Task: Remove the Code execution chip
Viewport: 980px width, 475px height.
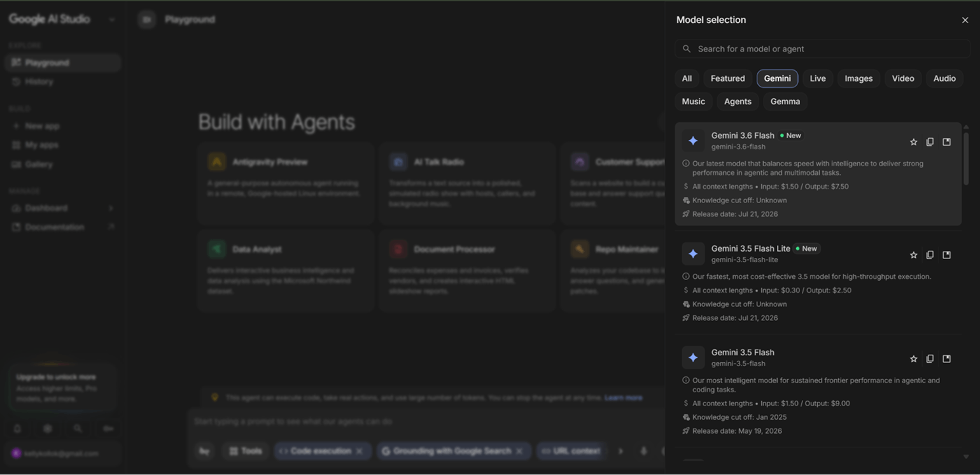Action: [359, 451]
